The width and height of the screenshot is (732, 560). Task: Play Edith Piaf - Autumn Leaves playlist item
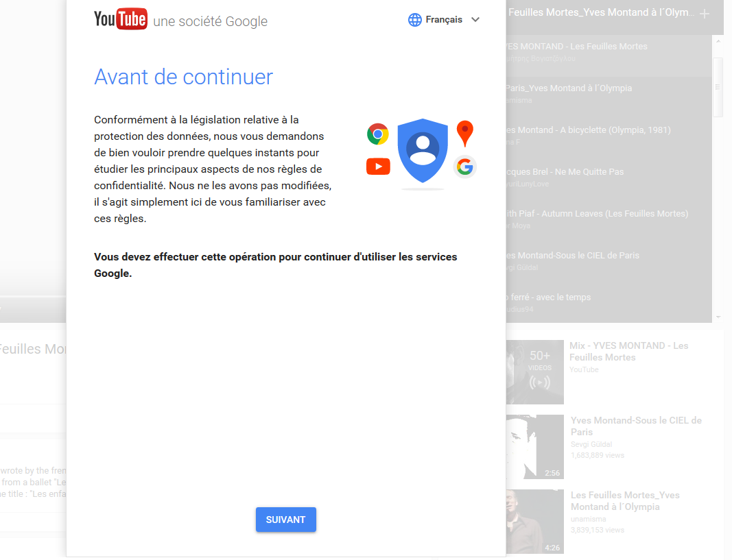coord(609,223)
